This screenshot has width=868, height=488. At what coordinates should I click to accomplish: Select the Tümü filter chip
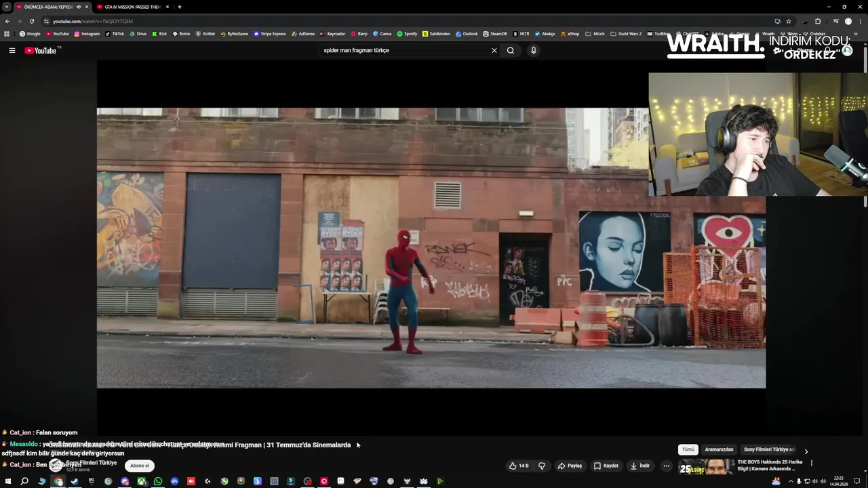pos(688,449)
